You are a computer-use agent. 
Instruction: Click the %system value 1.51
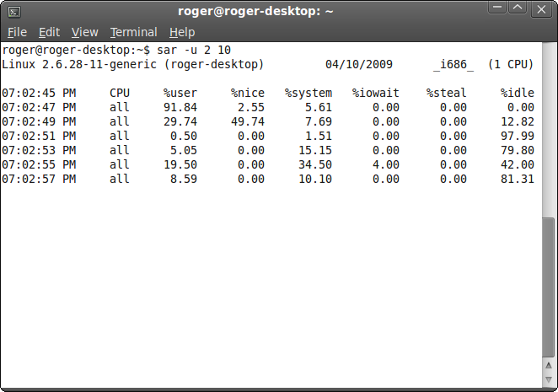click(319, 136)
